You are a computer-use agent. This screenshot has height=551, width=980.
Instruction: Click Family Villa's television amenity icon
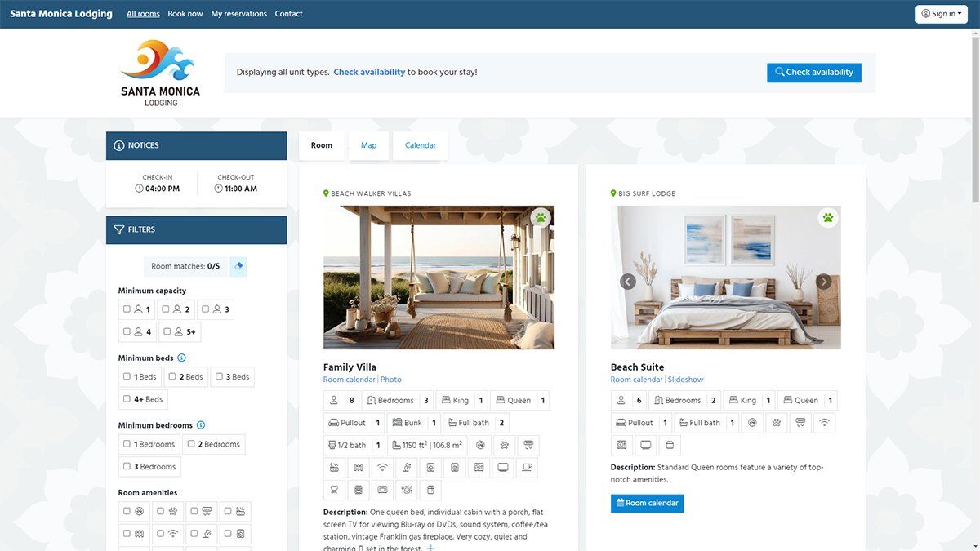[502, 468]
